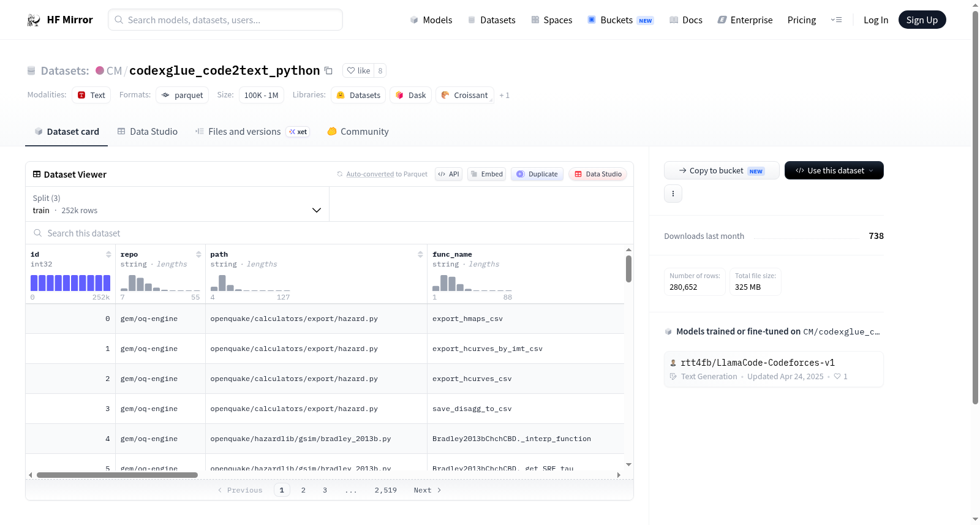The height and width of the screenshot is (525, 980).
Task: Go to page 3 of dataset
Action: pyautogui.click(x=325, y=490)
